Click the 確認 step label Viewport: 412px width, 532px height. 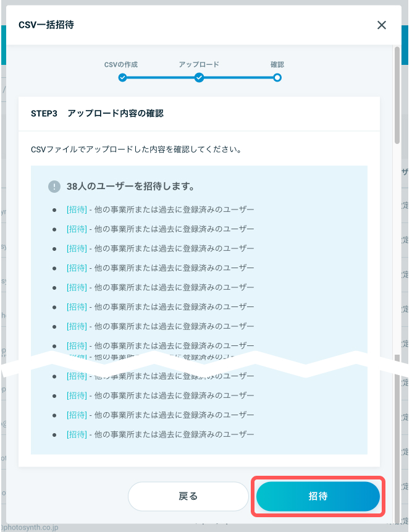coord(277,64)
